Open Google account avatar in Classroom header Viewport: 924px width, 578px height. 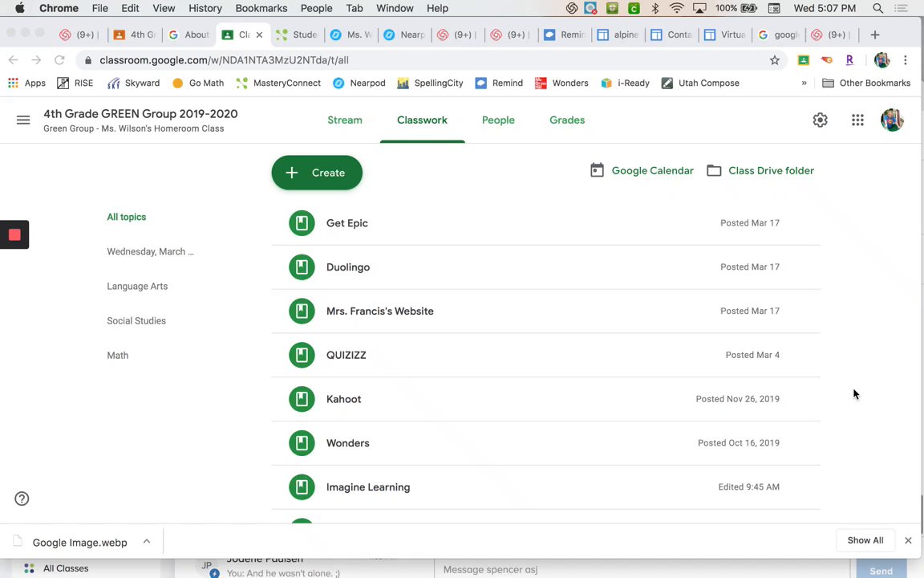892,120
